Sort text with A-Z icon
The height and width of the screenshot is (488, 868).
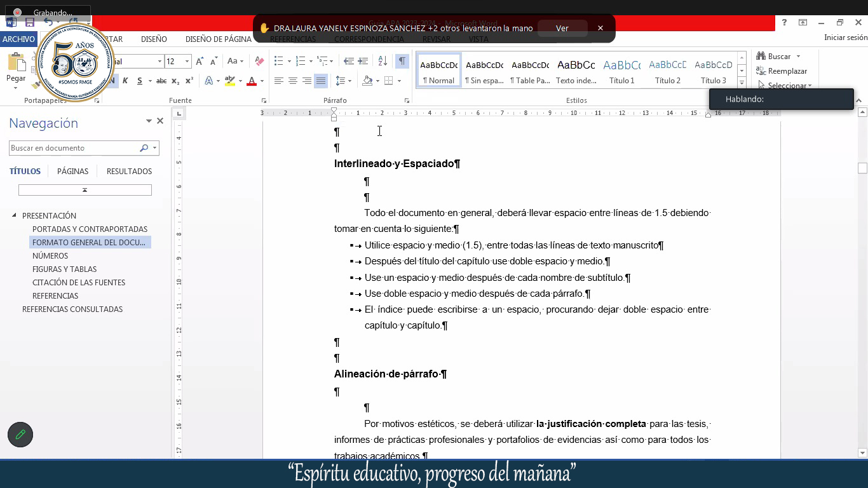click(x=383, y=61)
